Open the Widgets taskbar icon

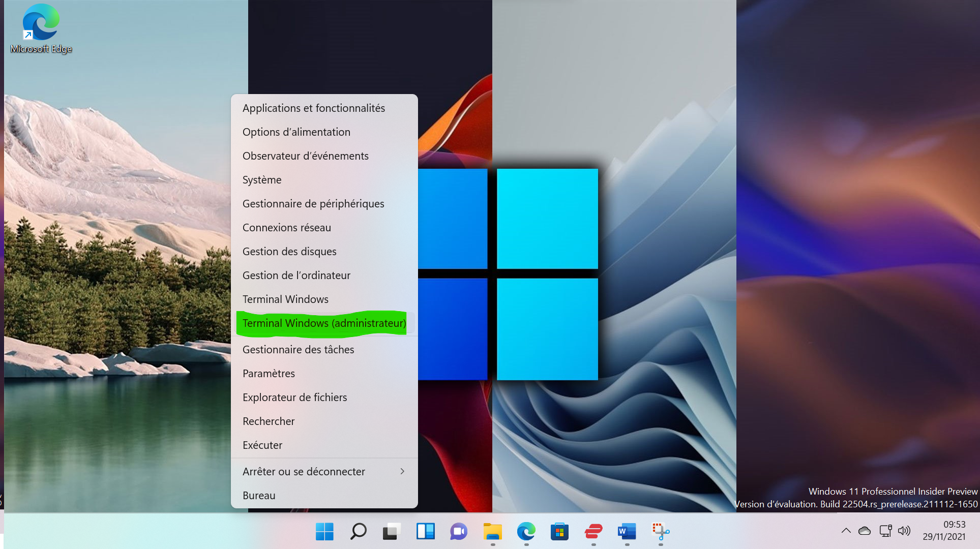[425, 532]
